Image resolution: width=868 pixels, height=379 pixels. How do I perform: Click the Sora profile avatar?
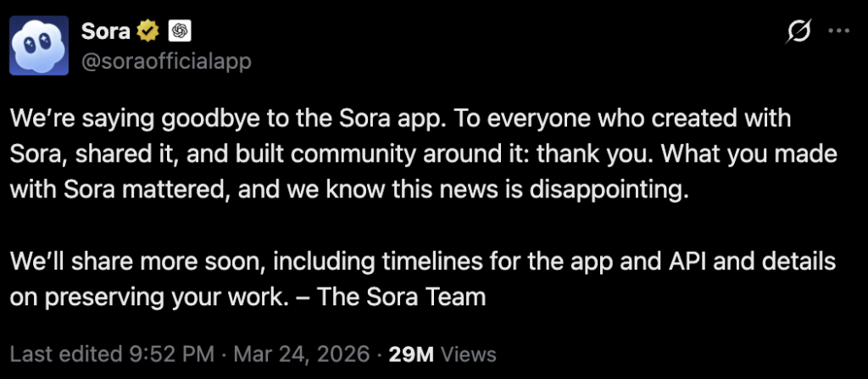(x=40, y=45)
